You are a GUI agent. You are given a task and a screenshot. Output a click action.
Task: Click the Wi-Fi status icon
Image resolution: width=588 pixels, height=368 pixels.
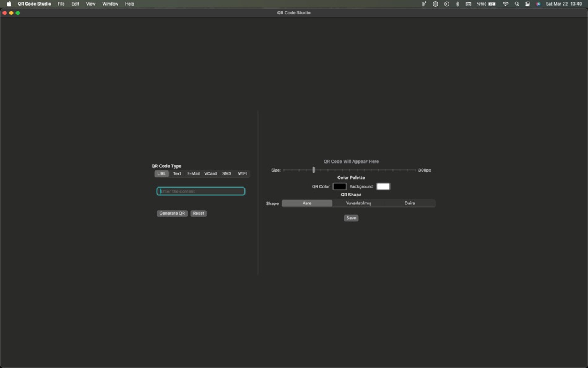[506, 4]
